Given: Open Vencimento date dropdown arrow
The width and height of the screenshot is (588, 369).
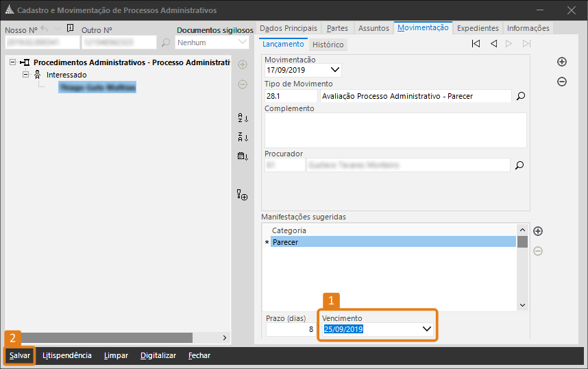Looking at the screenshot, I should pos(427,329).
